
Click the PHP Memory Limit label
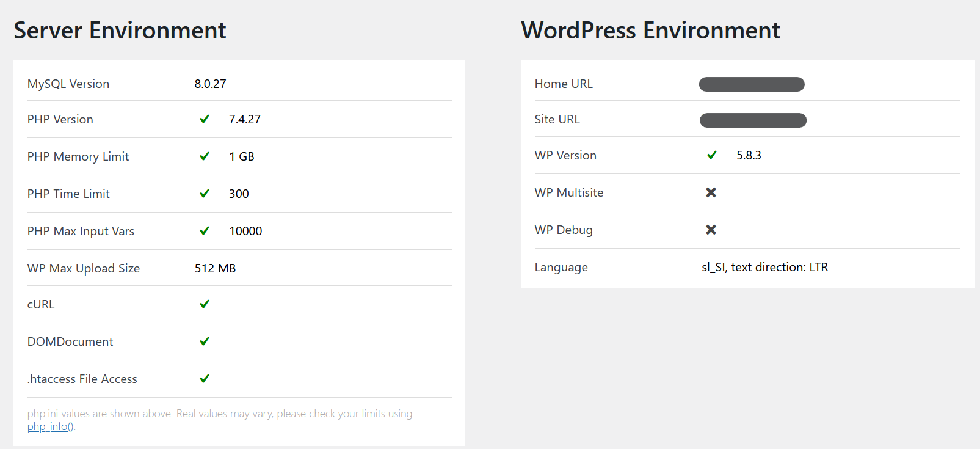[x=78, y=156]
